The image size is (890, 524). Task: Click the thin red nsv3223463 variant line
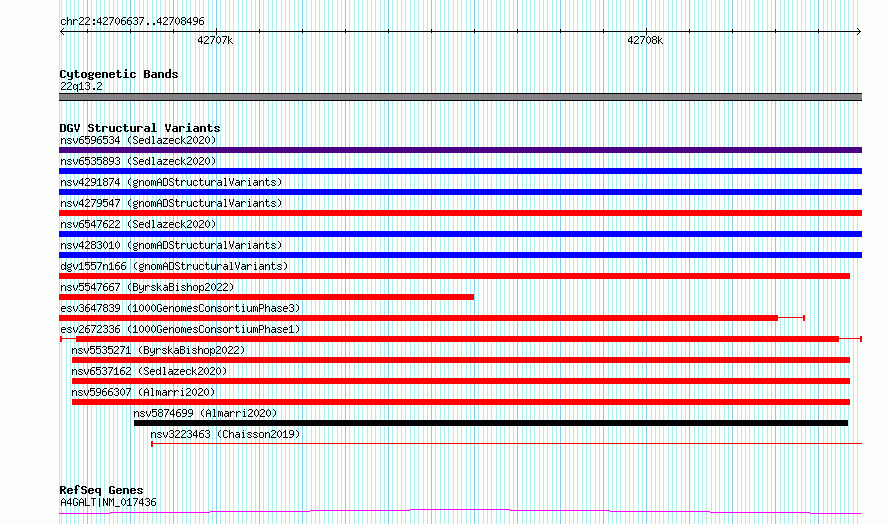click(506, 443)
